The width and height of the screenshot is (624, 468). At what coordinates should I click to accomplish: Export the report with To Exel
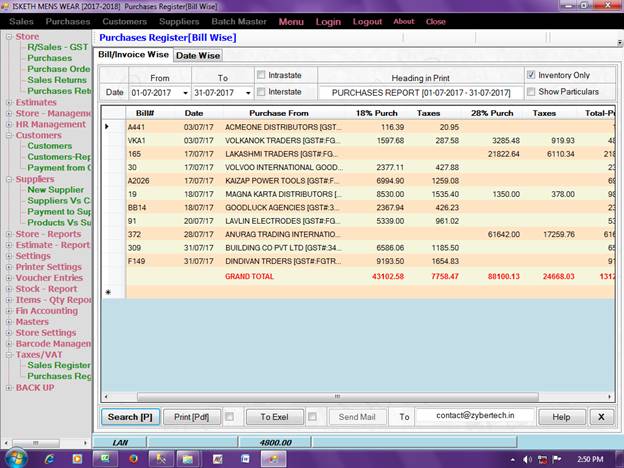(x=273, y=416)
